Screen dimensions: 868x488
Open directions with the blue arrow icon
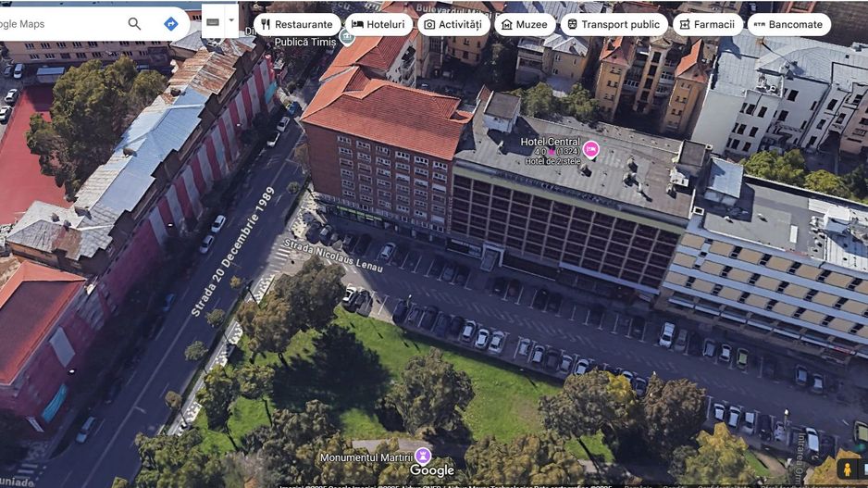(171, 24)
